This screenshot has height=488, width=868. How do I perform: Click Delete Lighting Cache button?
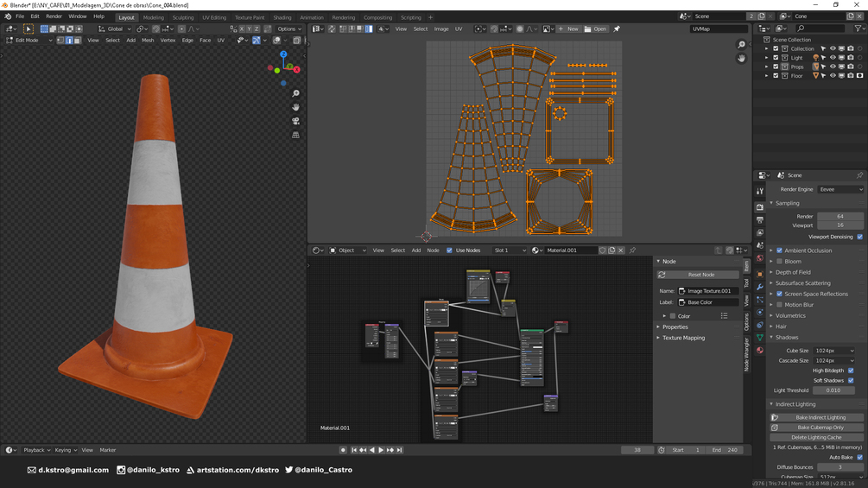817,438
